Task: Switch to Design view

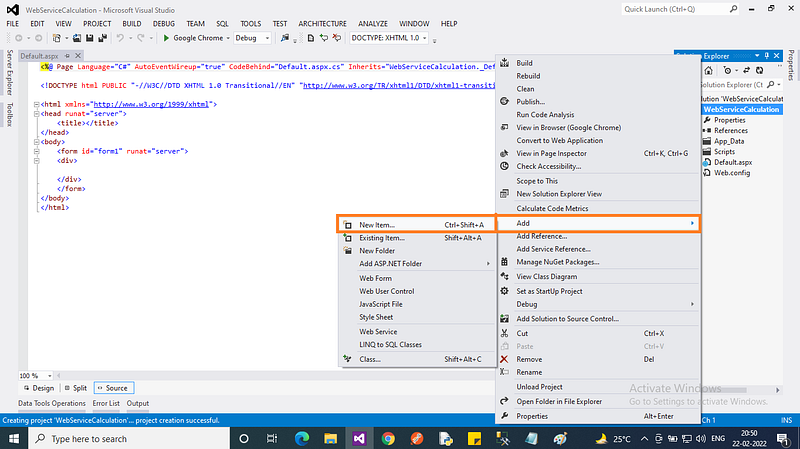Action: point(39,388)
